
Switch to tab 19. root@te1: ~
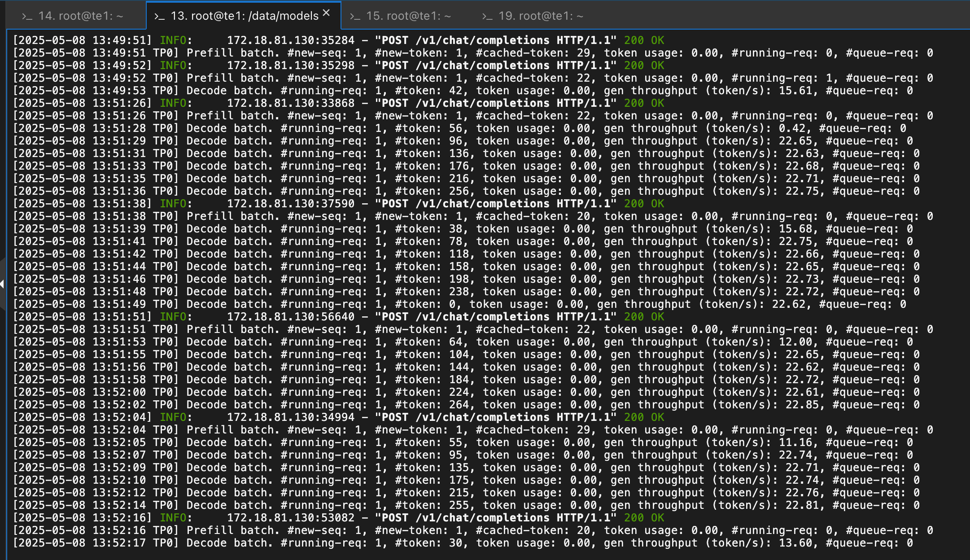pos(541,16)
